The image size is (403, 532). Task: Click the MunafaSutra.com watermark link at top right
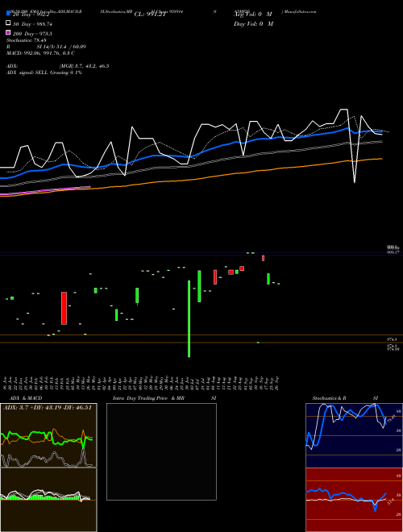coord(299,11)
